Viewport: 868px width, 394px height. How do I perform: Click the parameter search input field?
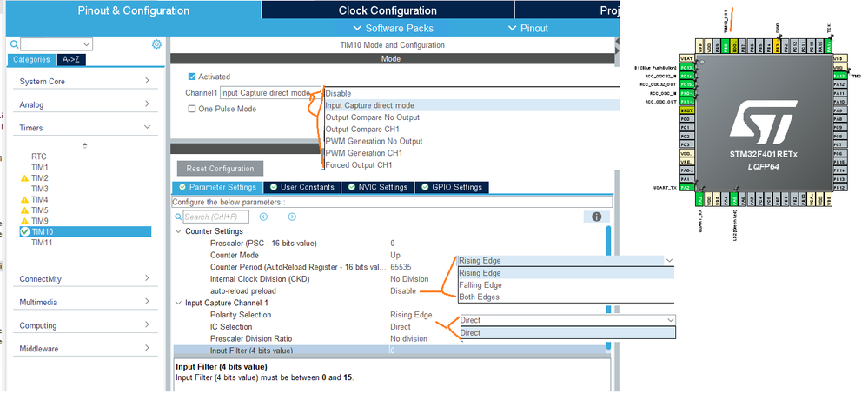click(215, 217)
